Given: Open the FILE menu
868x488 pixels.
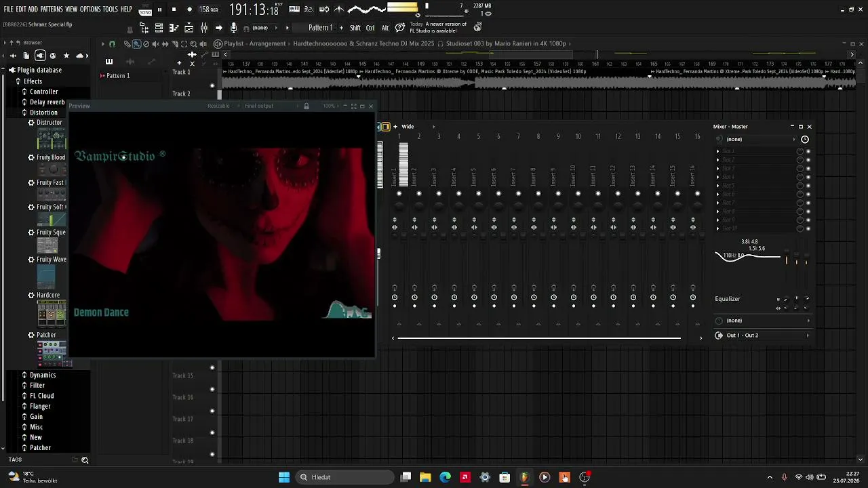Looking at the screenshot, I should pyautogui.click(x=8, y=9).
